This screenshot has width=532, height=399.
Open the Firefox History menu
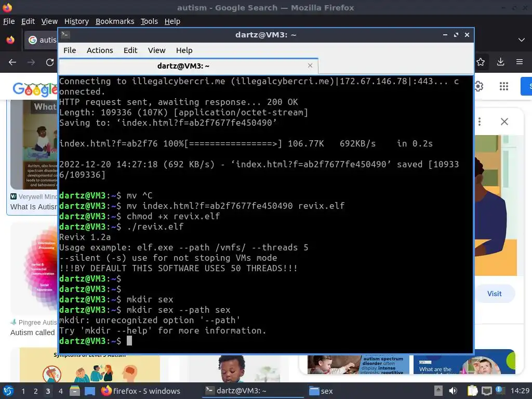[x=76, y=21]
